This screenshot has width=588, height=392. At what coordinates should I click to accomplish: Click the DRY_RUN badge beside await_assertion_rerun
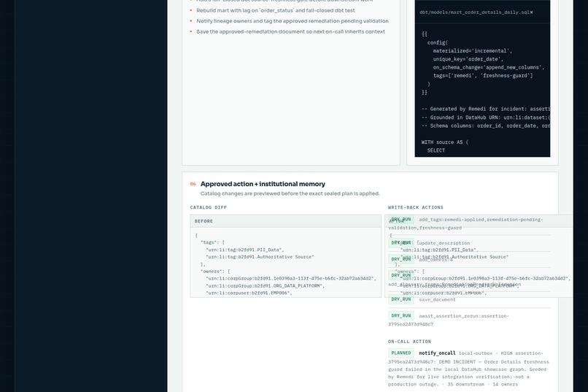point(401,315)
